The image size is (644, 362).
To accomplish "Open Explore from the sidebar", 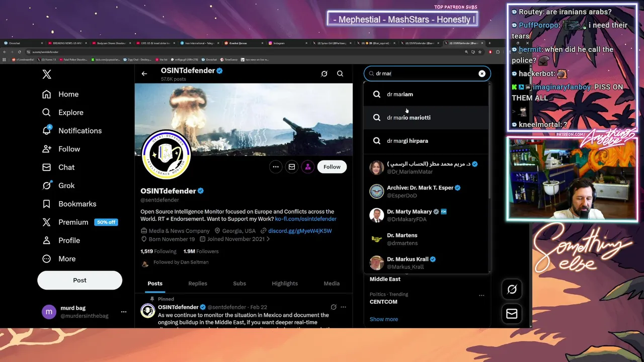I will (x=63, y=113).
